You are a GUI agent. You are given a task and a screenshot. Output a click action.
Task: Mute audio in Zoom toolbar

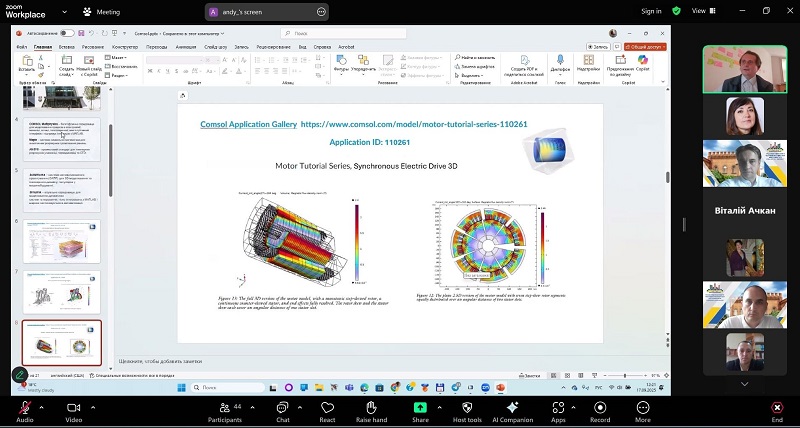tap(24, 411)
